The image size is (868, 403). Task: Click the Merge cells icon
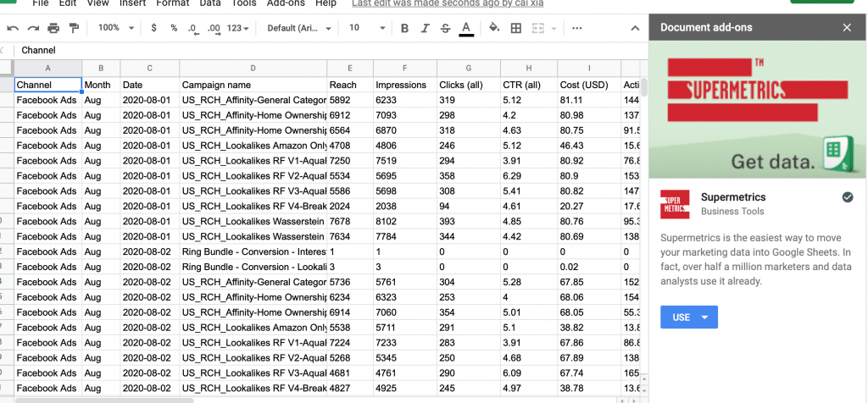tap(538, 28)
